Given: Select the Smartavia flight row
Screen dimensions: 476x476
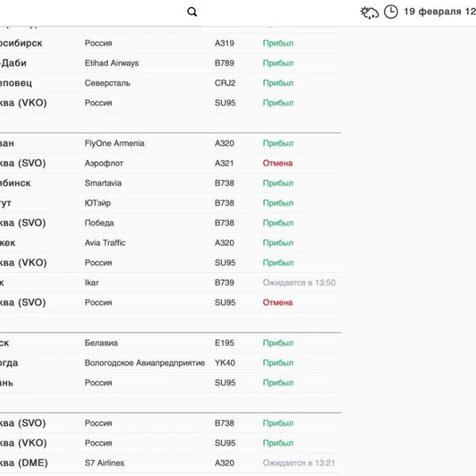Looking at the screenshot, I should point(102,183).
